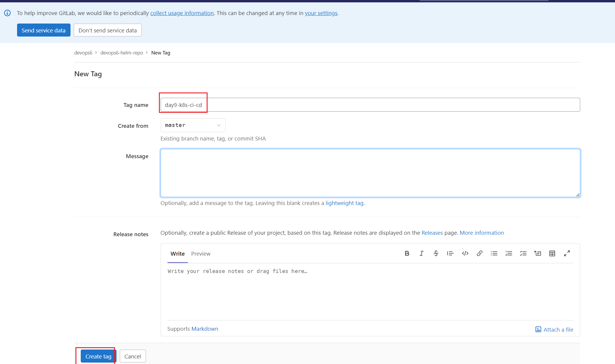Screen dimensions: 615x364
Task: Add a checklist in release notes
Action: click(x=523, y=253)
